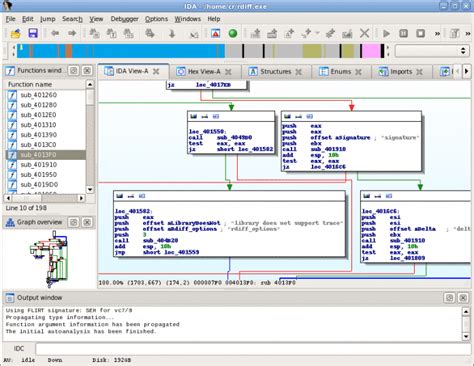The height and width of the screenshot is (366, 474).
Task: Open the Windows menu
Action: 188,19
